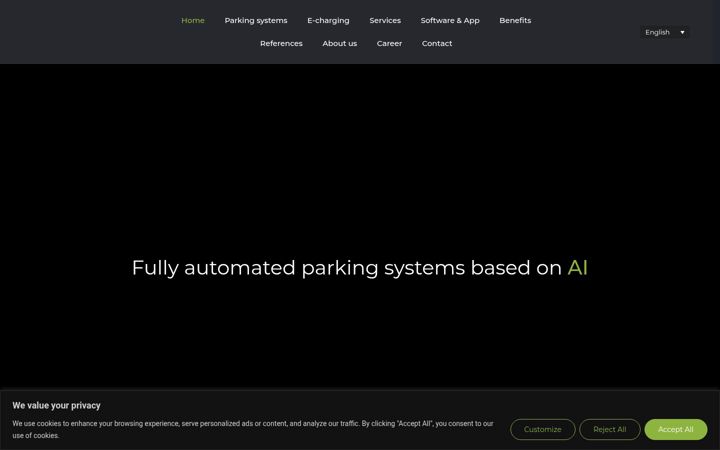Go to About us
Screen dimensions: 720x450
(x=339, y=43)
